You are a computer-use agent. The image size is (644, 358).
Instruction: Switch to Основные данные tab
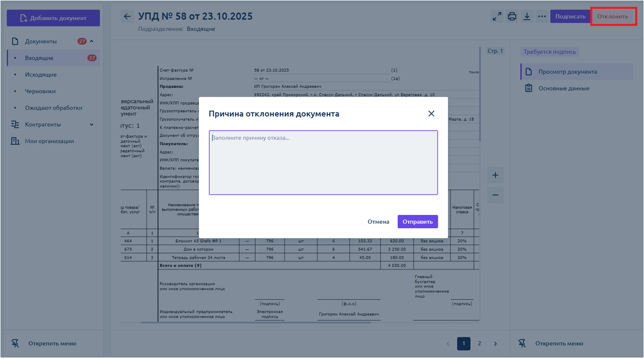pyautogui.click(x=564, y=88)
